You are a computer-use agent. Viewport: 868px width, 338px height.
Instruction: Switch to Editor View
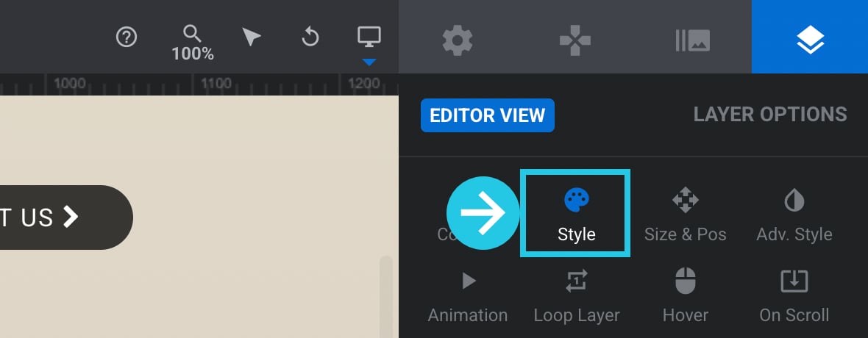[x=488, y=115]
